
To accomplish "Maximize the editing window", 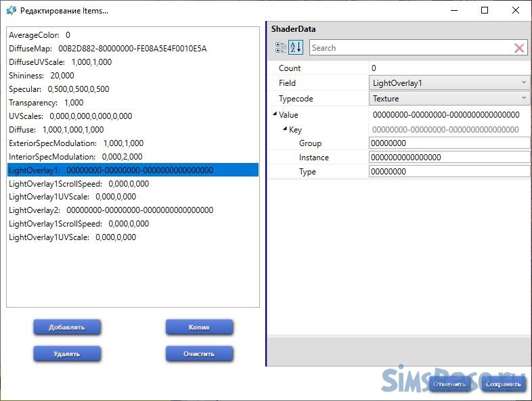I will coord(485,11).
